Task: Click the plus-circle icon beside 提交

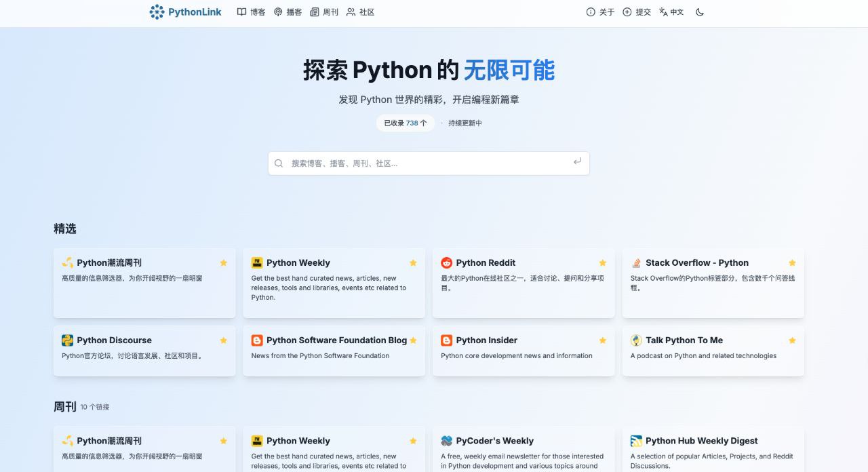Action: (627, 12)
